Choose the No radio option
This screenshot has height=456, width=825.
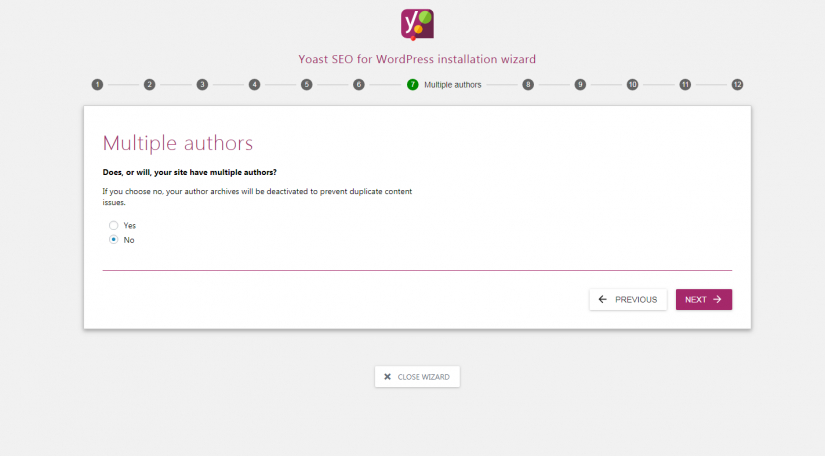(114, 240)
